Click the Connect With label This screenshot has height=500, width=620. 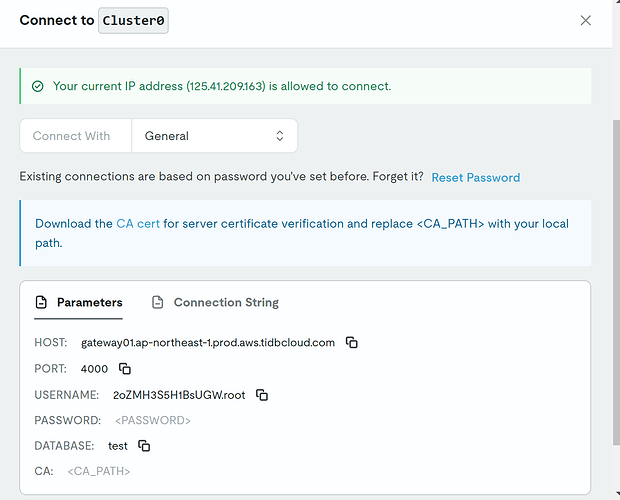coord(71,136)
